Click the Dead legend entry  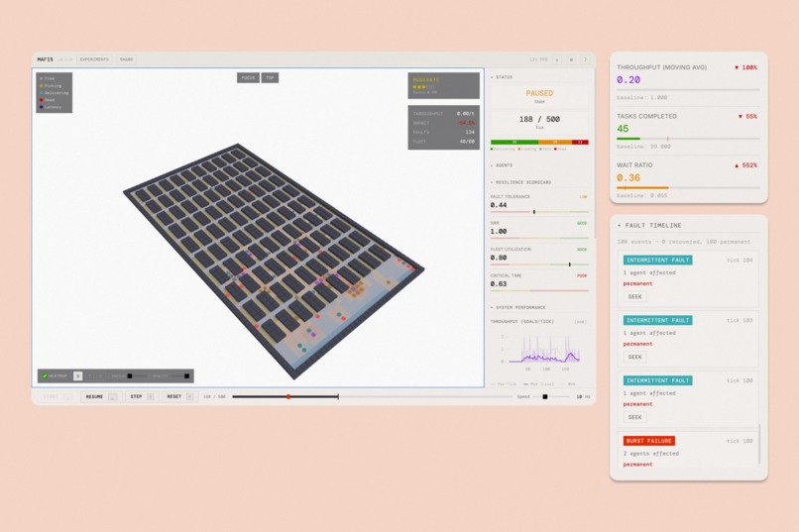[x=47, y=100]
